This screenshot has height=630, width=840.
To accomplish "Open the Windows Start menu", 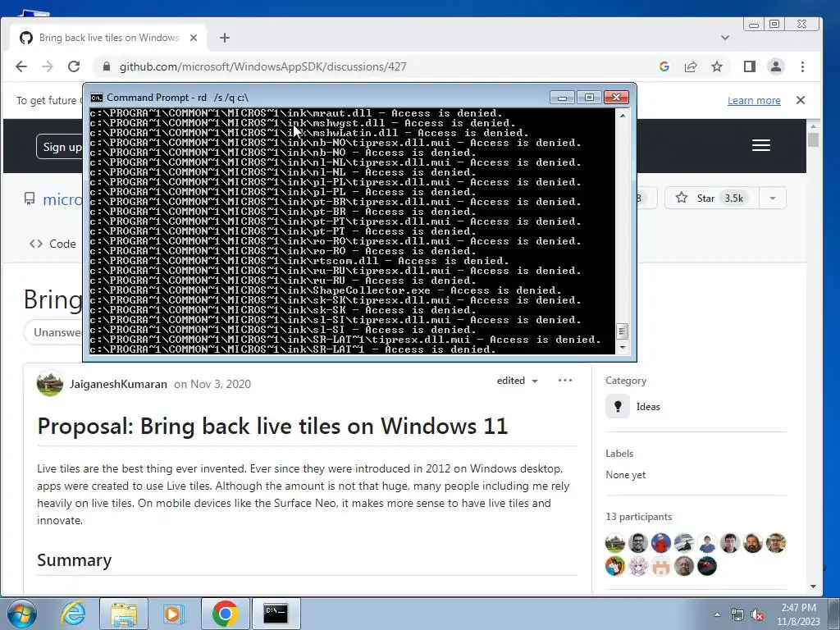I will click(x=21, y=614).
